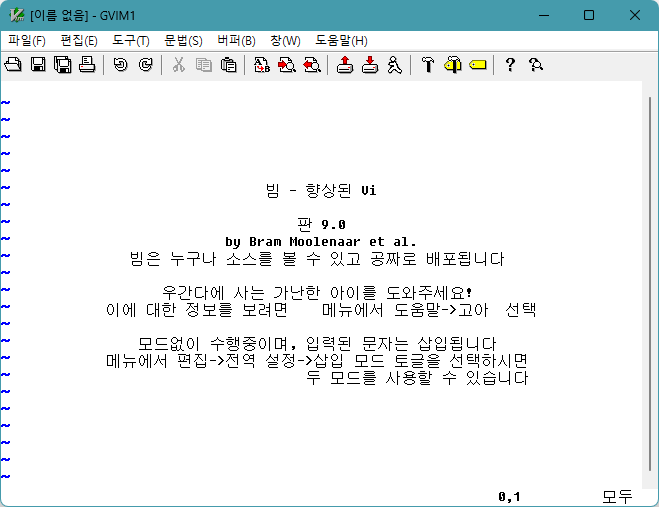
Task: Open the 버퍼(B) menu
Action: 236,41
